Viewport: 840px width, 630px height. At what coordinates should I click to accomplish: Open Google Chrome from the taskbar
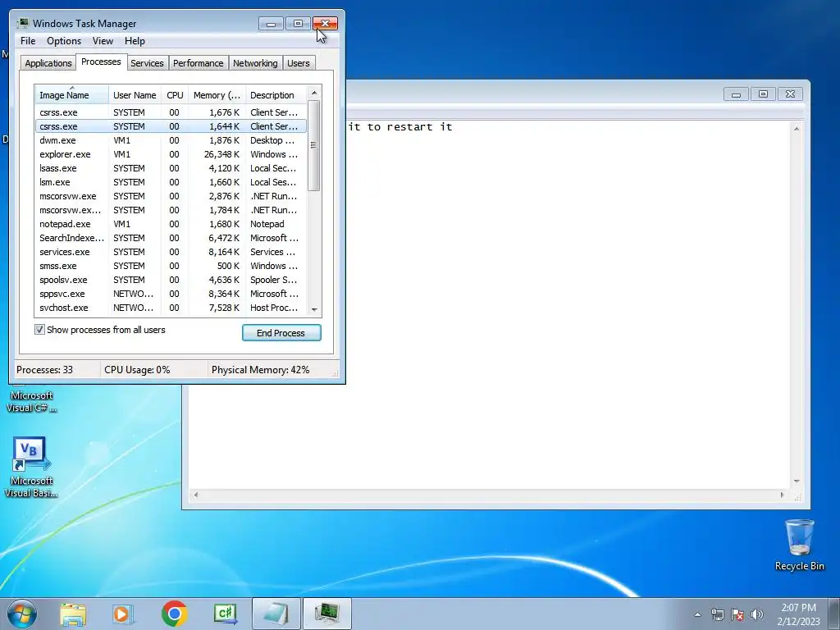coord(174,614)
